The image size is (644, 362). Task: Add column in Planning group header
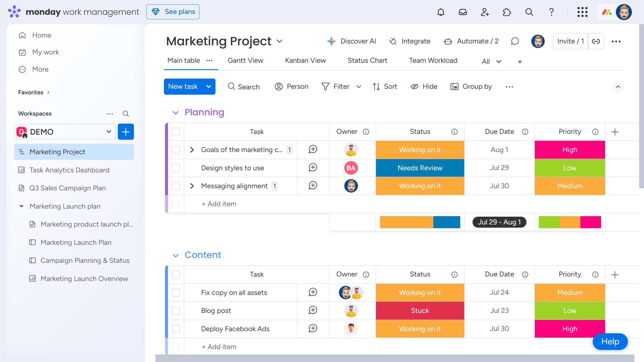pyautogui.click(x=615, y=132)
